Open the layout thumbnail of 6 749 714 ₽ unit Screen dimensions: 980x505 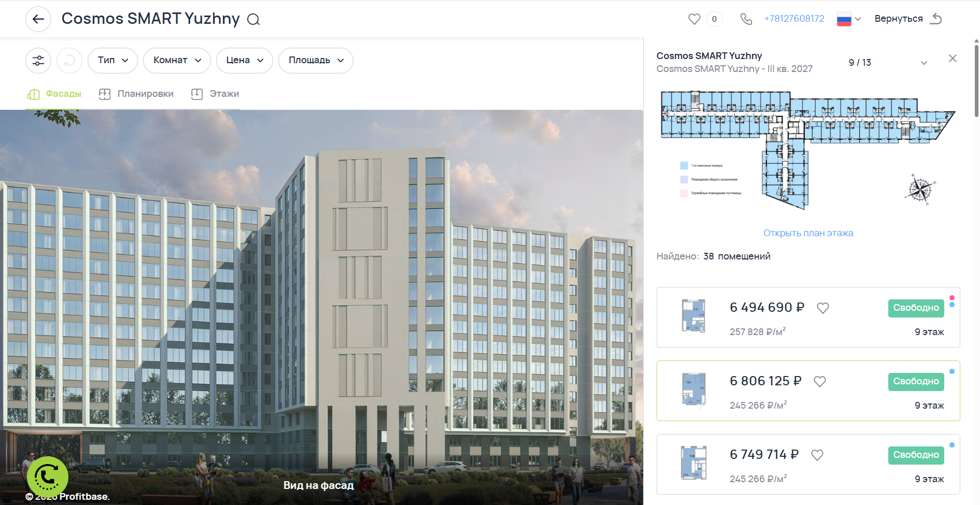click(693, 463)
